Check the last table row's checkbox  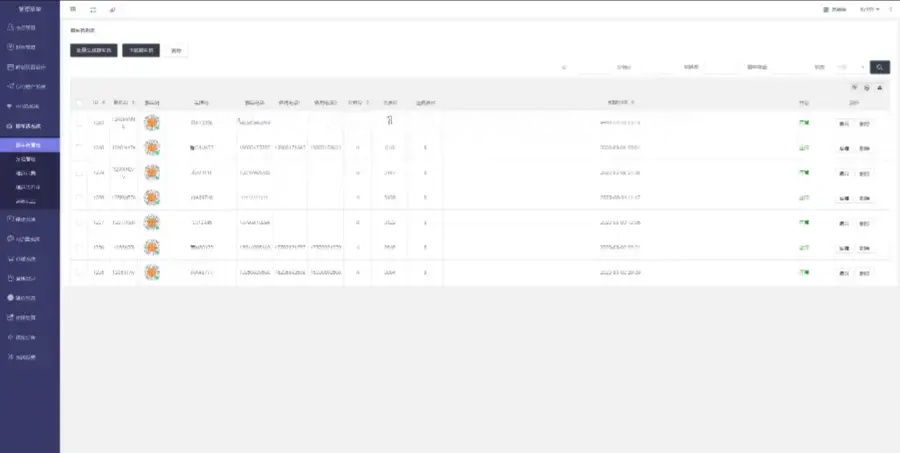click(79, 272)
